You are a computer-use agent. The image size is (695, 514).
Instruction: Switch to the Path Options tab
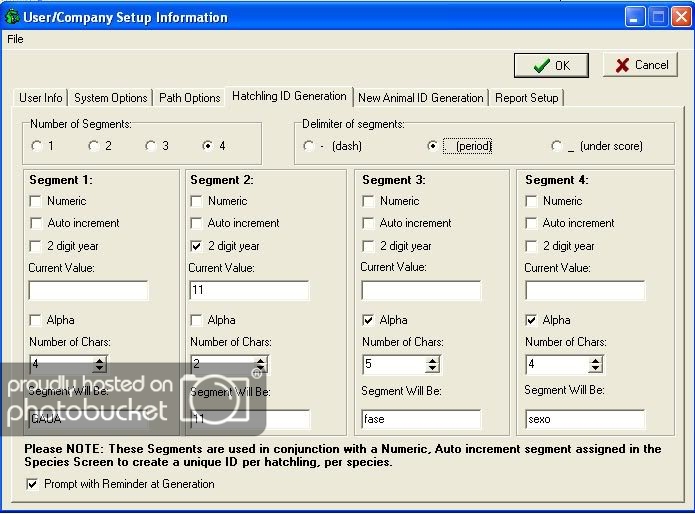188,98
